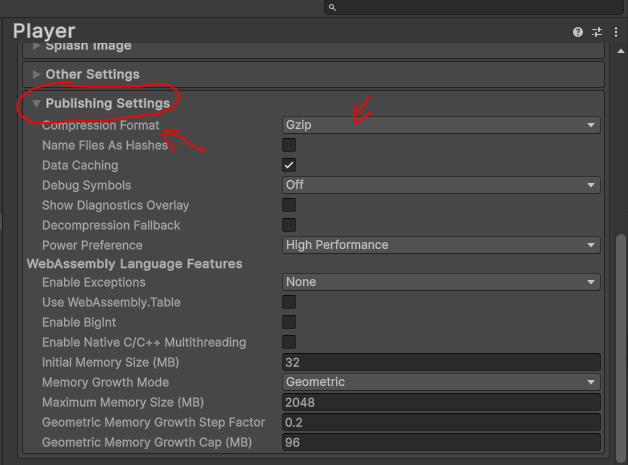Open the Player help reference icon
628x465 pixels.
(x=578, y=32)
